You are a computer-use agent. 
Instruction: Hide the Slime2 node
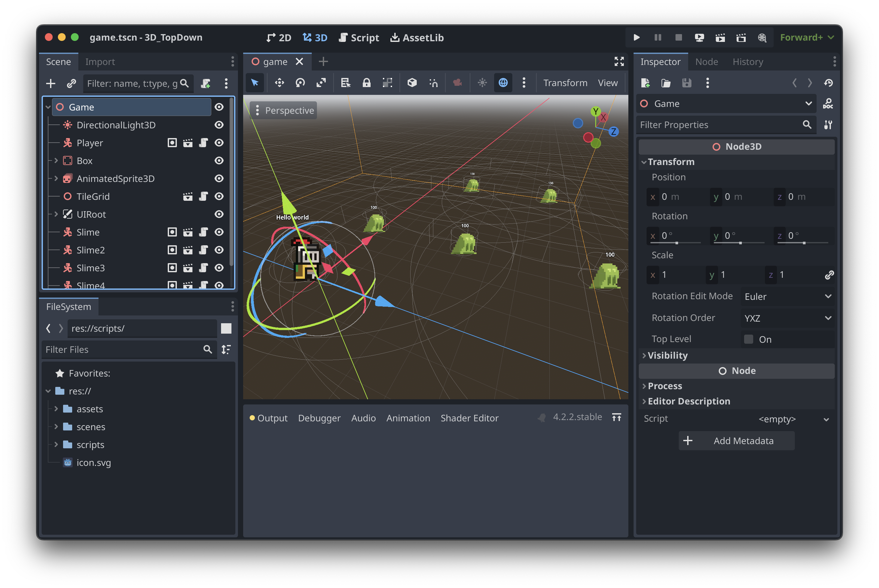pyautogui.click(x=219, y=250)
